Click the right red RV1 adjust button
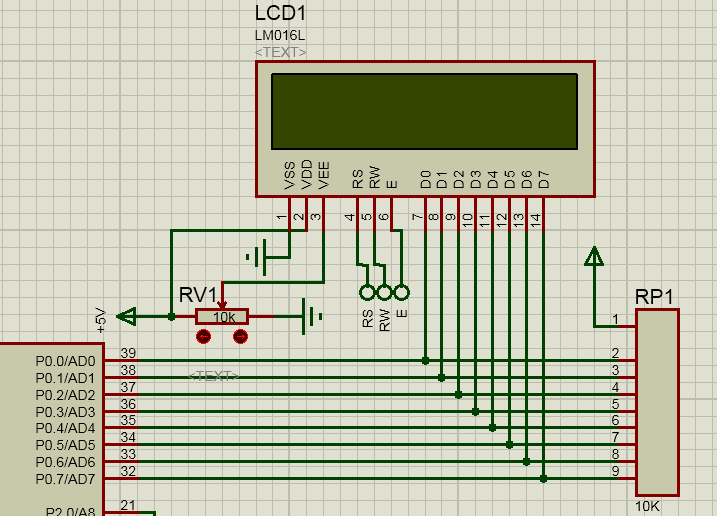This screenshot has width=717, height=516. pyautogui.click(x=240, y=337)
